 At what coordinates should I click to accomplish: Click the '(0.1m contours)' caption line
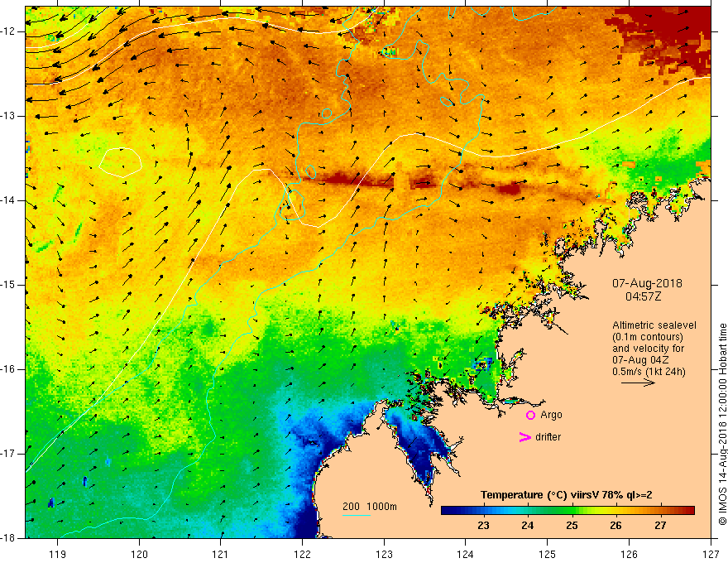click(x=648, y=337)
